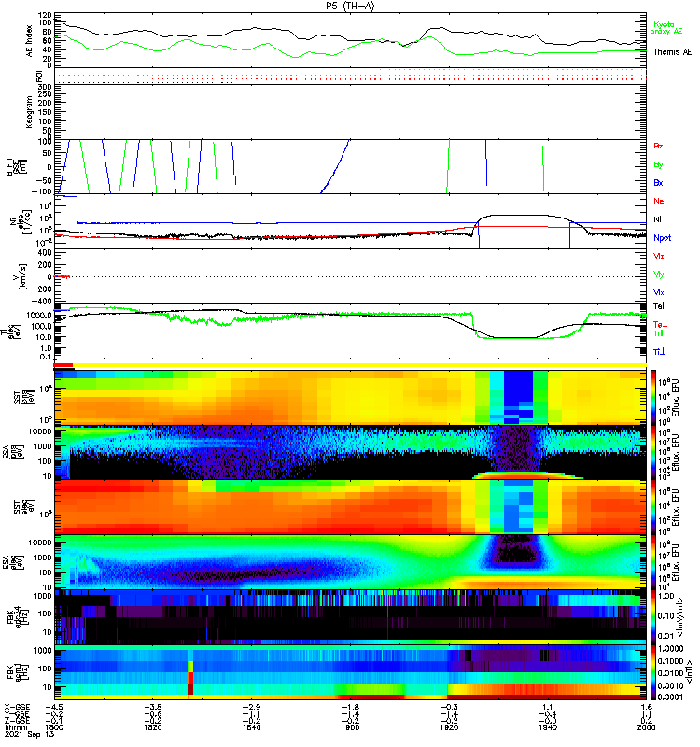Click the 1940 time tick label
700x747 pixels.
click(x=548, y=727)
